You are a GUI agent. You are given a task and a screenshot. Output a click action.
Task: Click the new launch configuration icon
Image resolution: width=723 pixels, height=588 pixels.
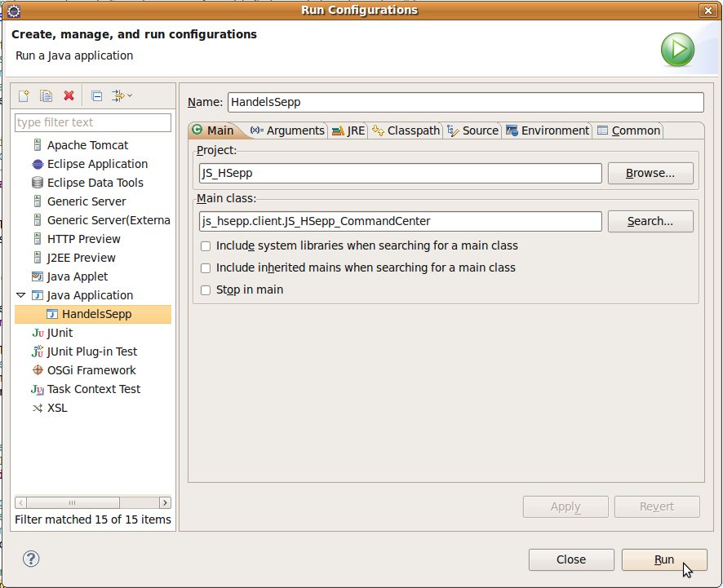(24, 95)
